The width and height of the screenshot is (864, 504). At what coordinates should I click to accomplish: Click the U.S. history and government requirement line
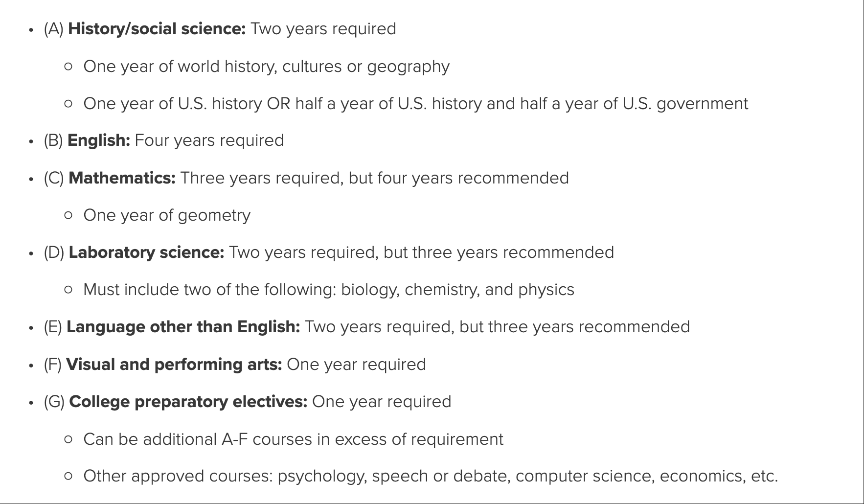[x=415, y=104]
